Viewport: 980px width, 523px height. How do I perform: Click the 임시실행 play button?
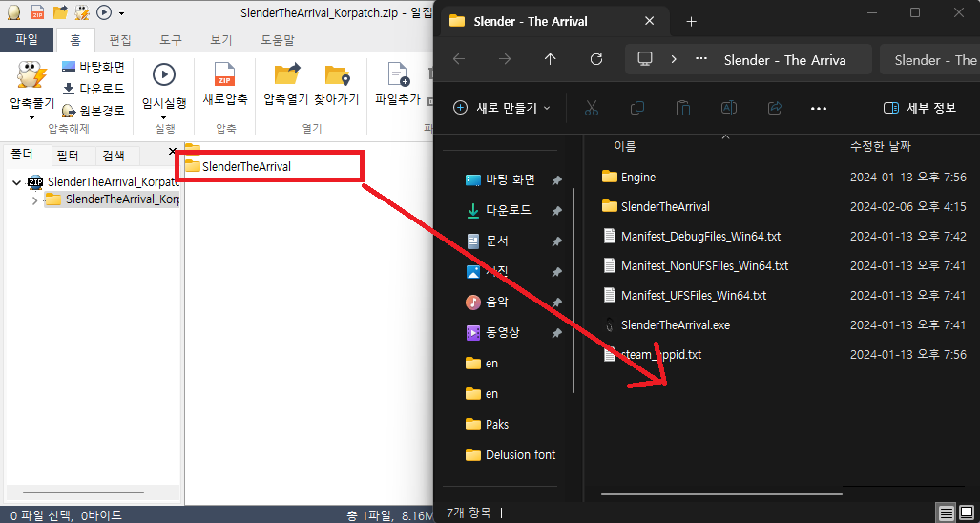pos(164,86)
